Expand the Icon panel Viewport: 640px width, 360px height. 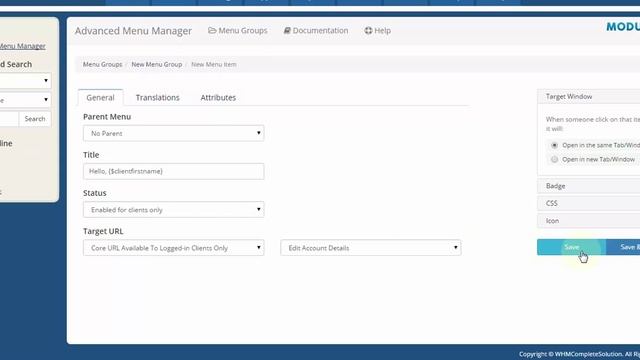pos(589,221)
